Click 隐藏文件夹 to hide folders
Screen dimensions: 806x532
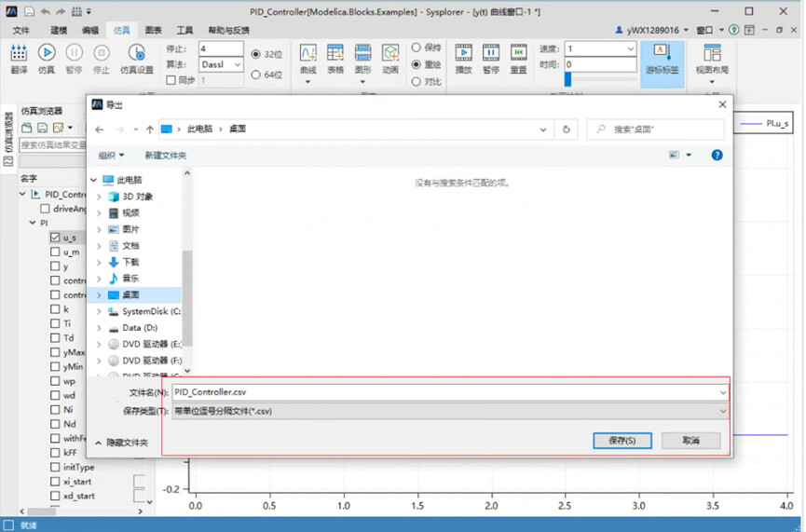(122, 443)
